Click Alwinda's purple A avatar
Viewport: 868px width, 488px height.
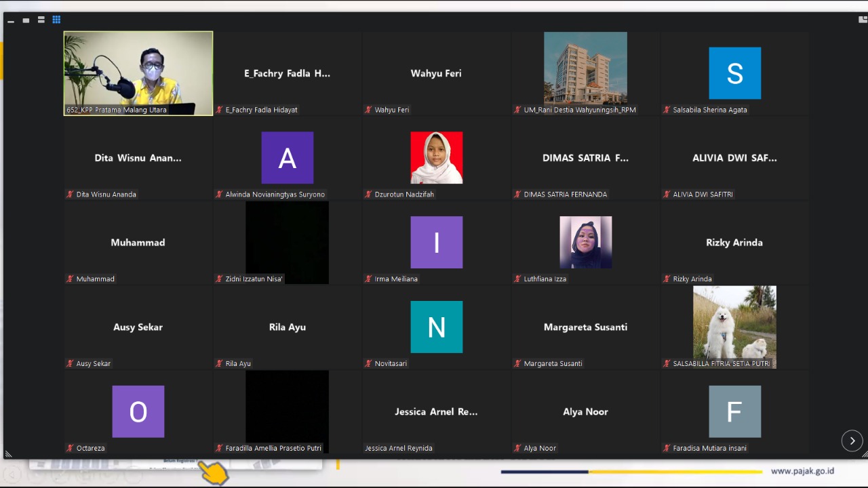click(287, 157)
